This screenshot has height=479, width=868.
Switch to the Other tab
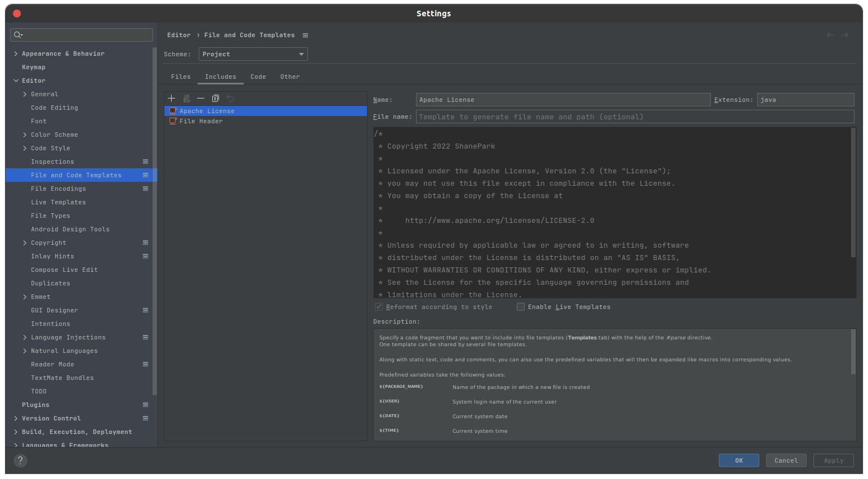[x=290, y=77]
